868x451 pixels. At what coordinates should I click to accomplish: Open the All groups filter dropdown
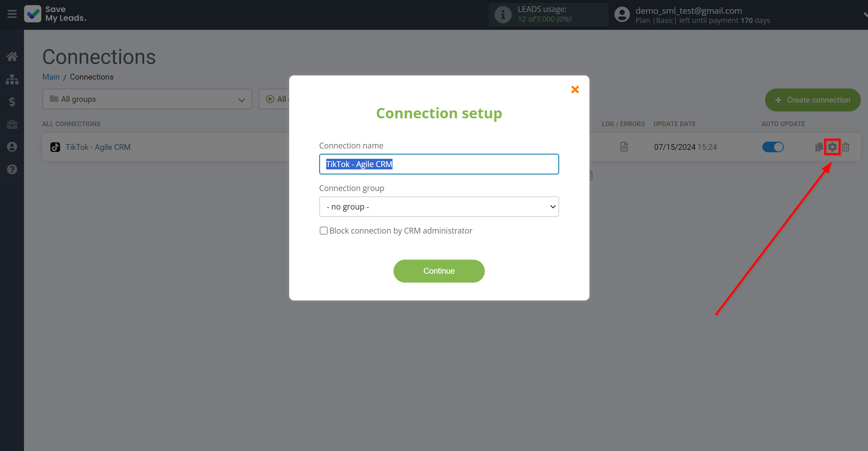tap(146, 99)
